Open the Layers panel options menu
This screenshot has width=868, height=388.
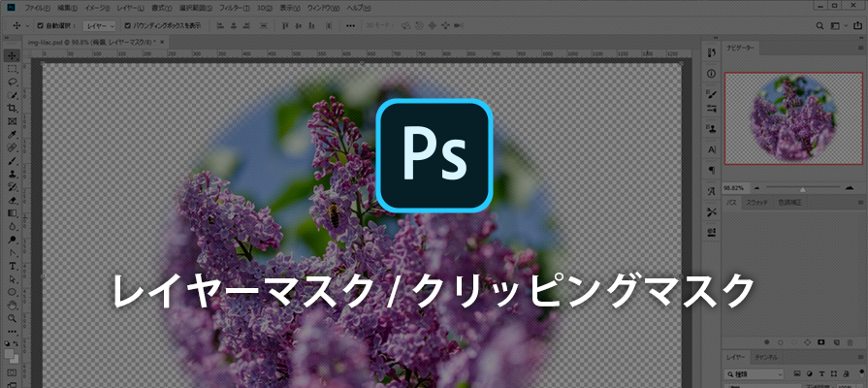coord(860,358)
